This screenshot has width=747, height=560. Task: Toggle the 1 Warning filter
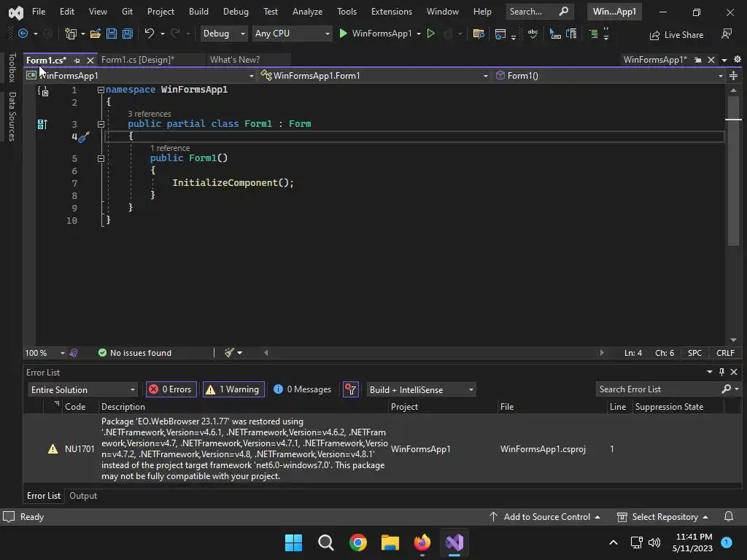[x=233, y=389]
